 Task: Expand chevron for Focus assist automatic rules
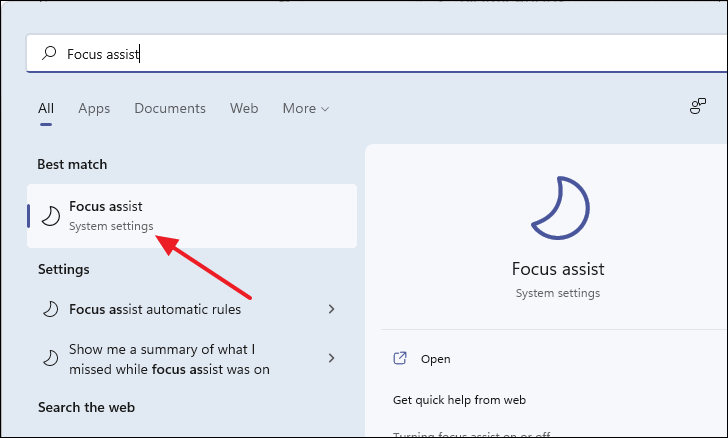click(332, 309)
